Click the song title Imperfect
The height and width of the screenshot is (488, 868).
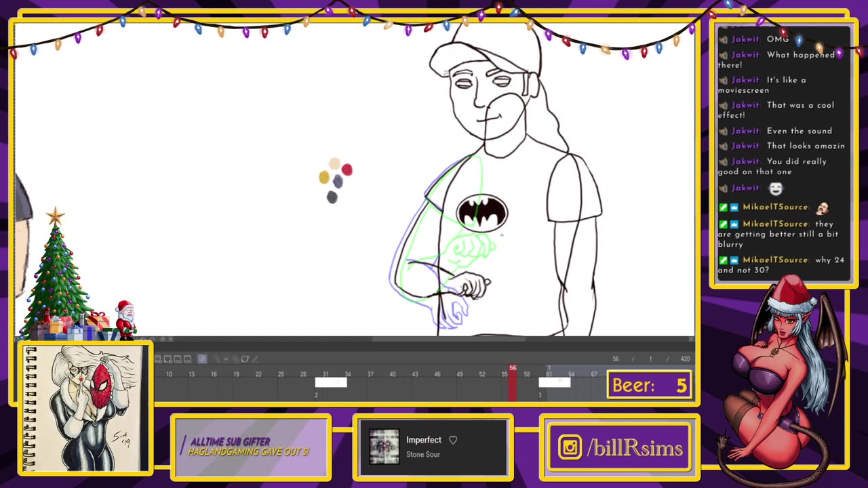424,440
